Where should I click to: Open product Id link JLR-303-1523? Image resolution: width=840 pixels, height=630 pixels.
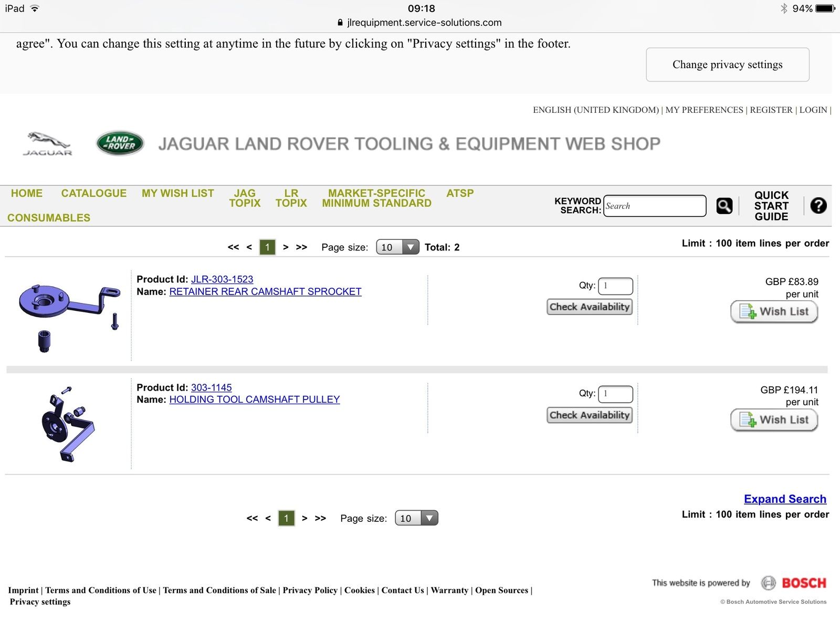(x=222, y=279)
